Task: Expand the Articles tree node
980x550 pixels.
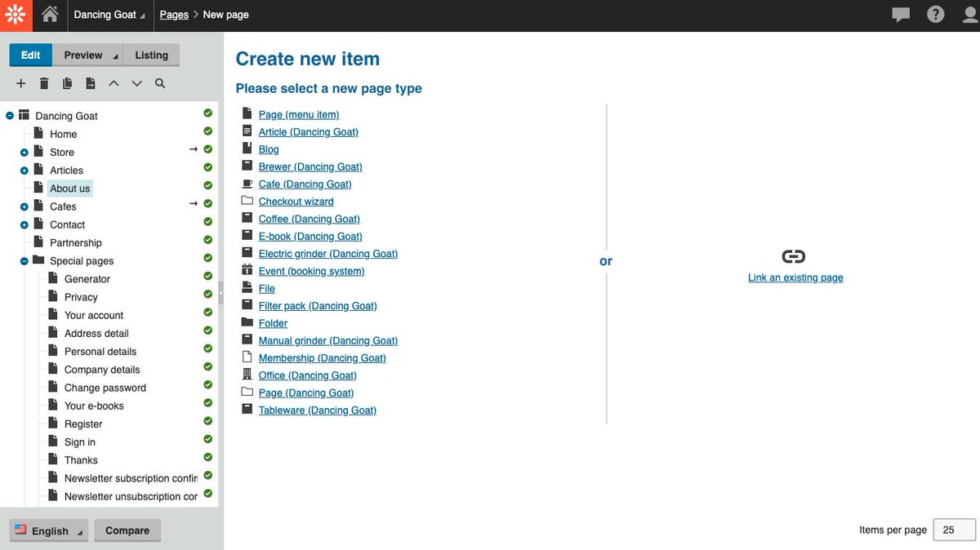Action: coord(24,171)
